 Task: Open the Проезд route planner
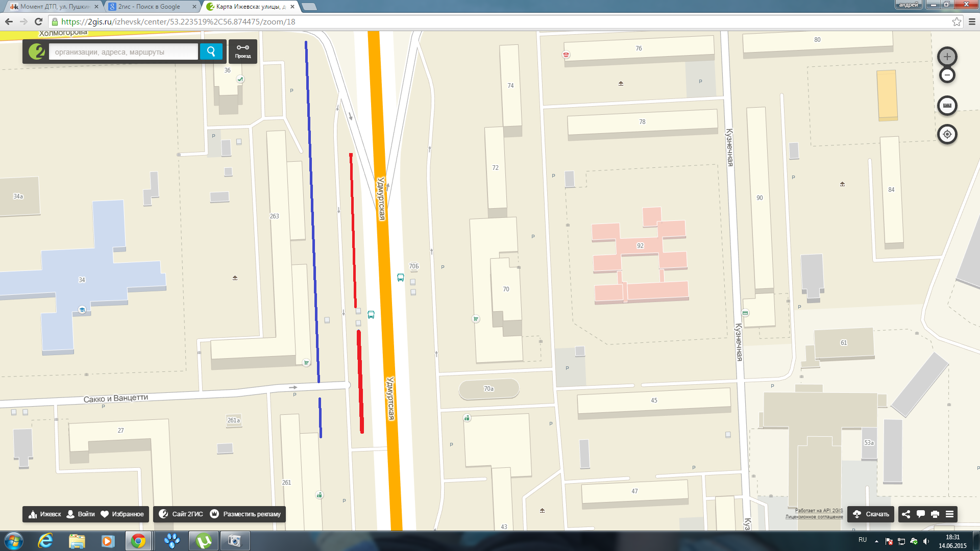[243, 52]
